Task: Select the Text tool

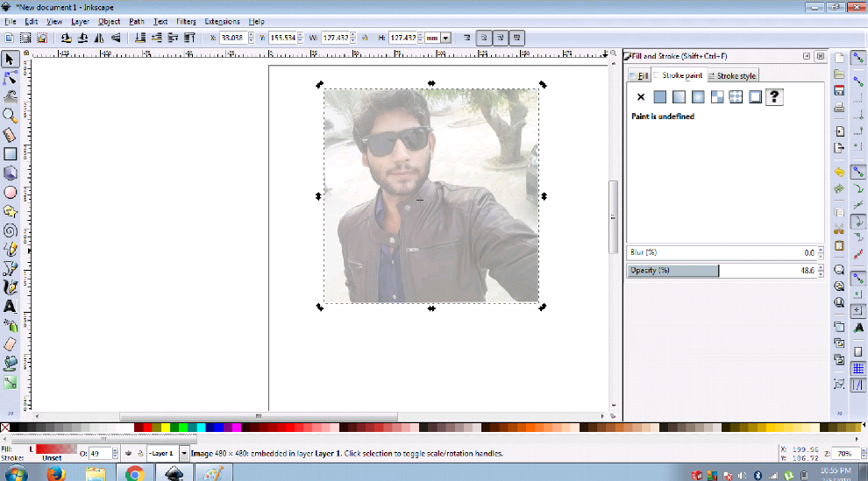Action: [x=11, y=307]
